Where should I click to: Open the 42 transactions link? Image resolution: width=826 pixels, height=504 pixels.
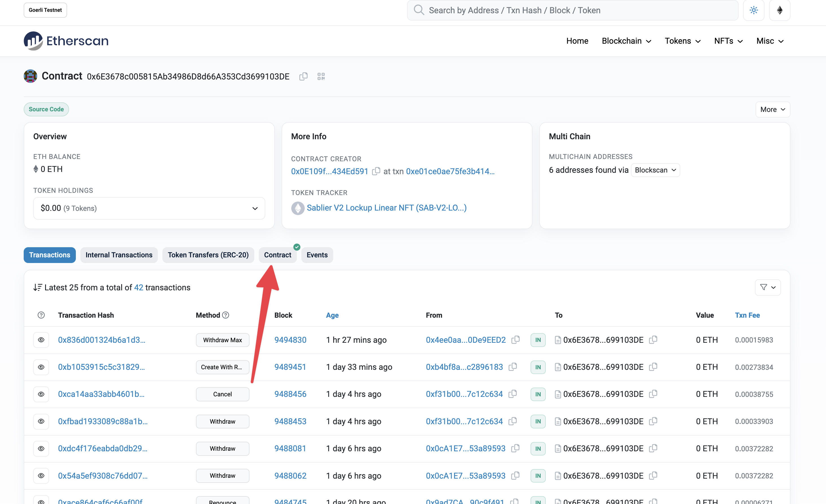point(138,288)
